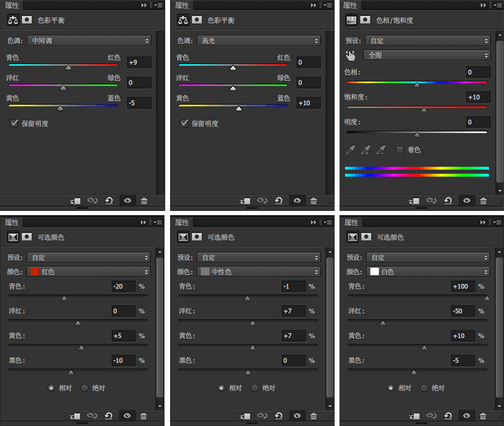The width and height of the screenshot is (504, 426).
Task: Delete adjustment layer in midtones Color Balance panel
Action: [144, 201]
